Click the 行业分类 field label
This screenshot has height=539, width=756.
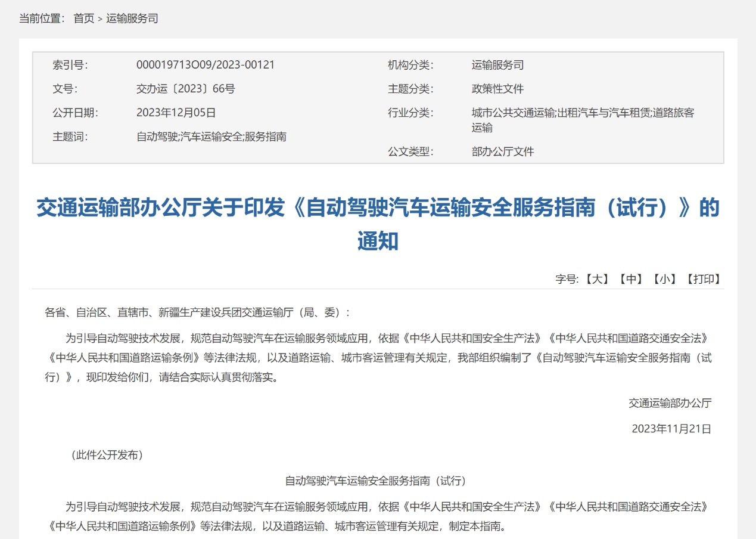tap(410, 113)
